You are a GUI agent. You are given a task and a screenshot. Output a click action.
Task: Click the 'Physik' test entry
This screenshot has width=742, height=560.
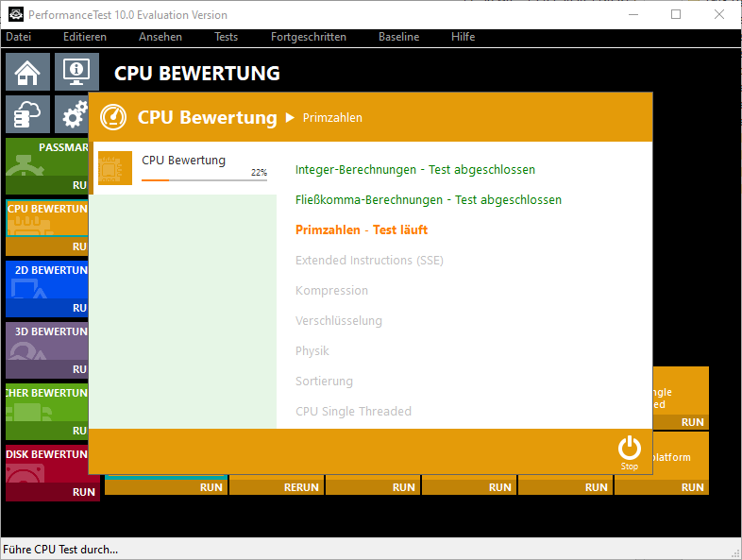[x=312, y=350]
